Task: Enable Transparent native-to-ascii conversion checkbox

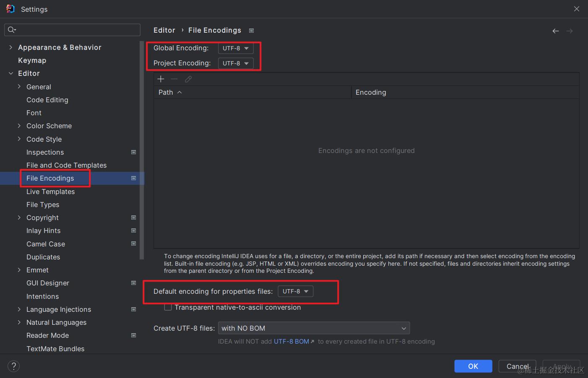Action: [x=168, y=307]
